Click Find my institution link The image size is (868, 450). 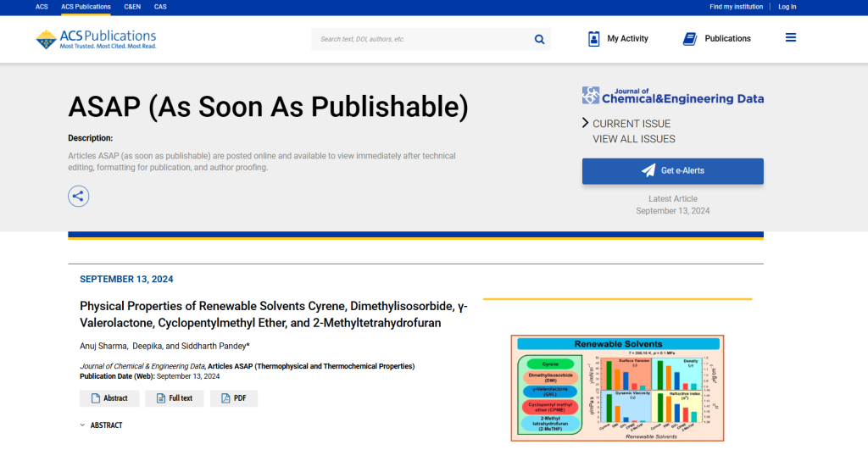[x=737, y=7]
